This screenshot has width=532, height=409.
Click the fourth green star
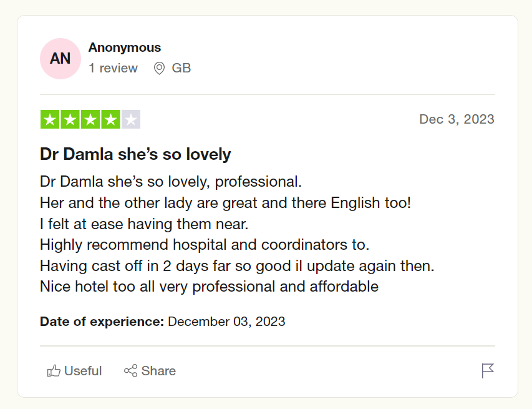point(110,119)
